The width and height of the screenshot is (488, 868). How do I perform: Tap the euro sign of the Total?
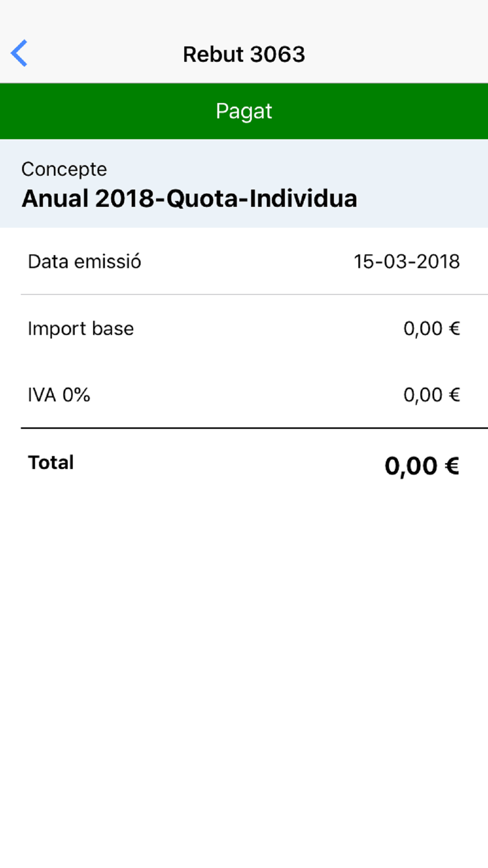point(452,466)
